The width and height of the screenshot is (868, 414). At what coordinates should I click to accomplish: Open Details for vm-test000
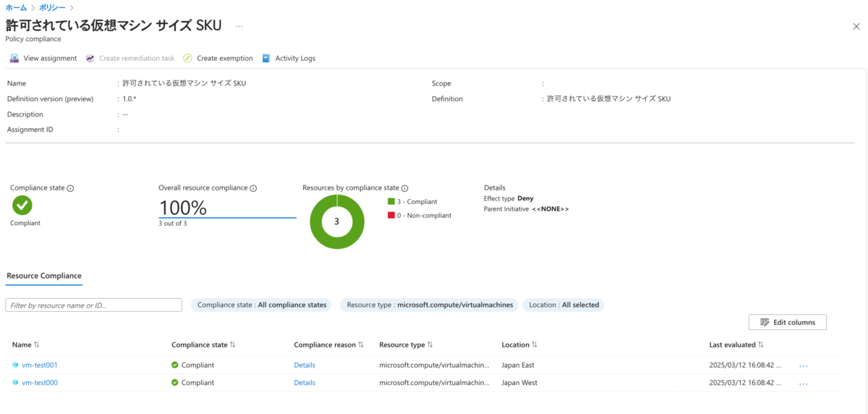305,383
